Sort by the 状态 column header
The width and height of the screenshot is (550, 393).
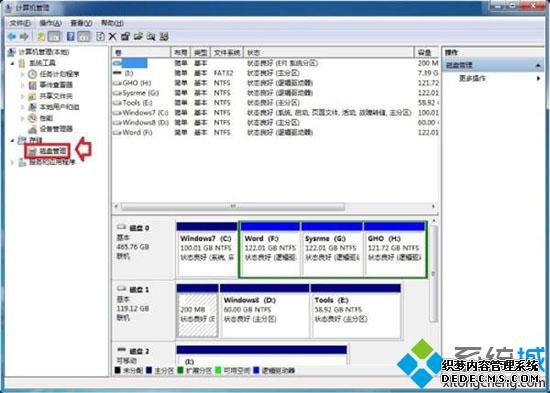[329, 53]
